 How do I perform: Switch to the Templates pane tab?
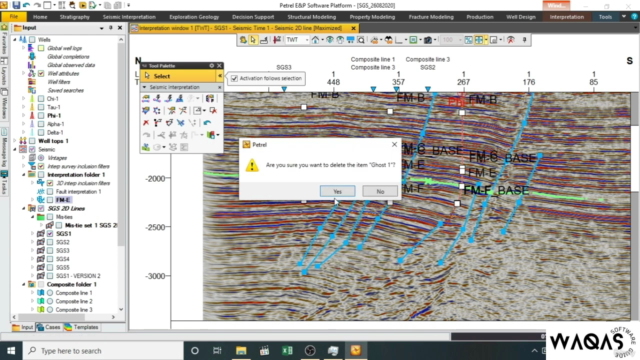click(81, 327)
